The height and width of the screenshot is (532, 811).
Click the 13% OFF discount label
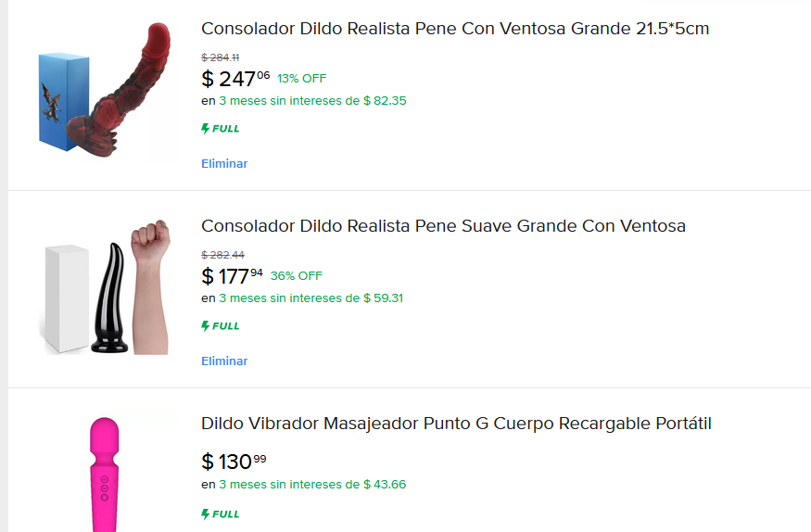tap(301, 79)
